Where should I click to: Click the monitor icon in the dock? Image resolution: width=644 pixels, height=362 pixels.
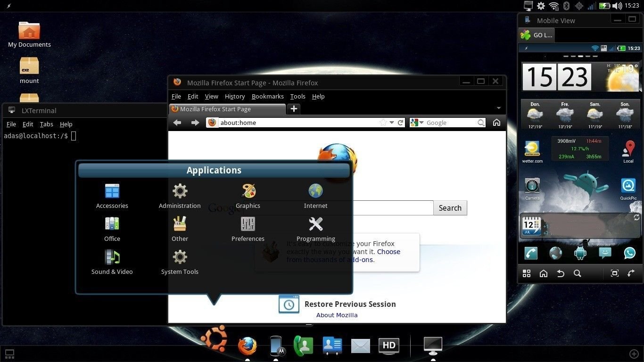coord(433,346)
